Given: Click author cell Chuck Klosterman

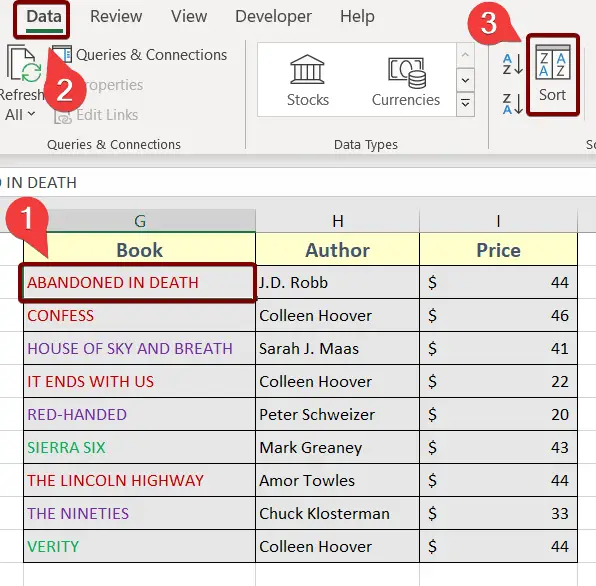Looking at the screenshot, I should [x=338, y=513].
